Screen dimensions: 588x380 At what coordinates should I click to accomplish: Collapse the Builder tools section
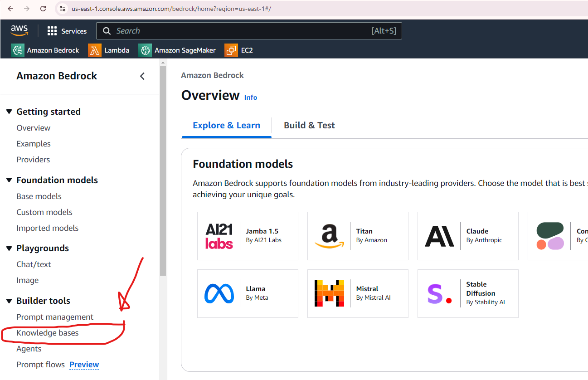10,300
